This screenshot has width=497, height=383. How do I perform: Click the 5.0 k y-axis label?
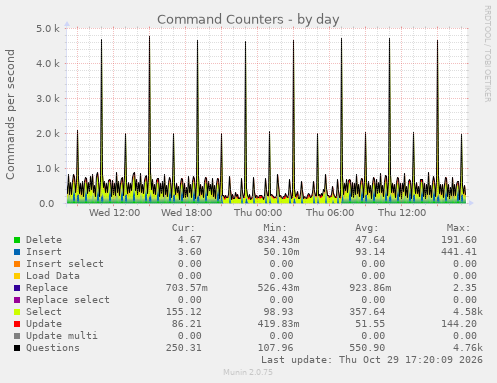[x=48, y=29]
